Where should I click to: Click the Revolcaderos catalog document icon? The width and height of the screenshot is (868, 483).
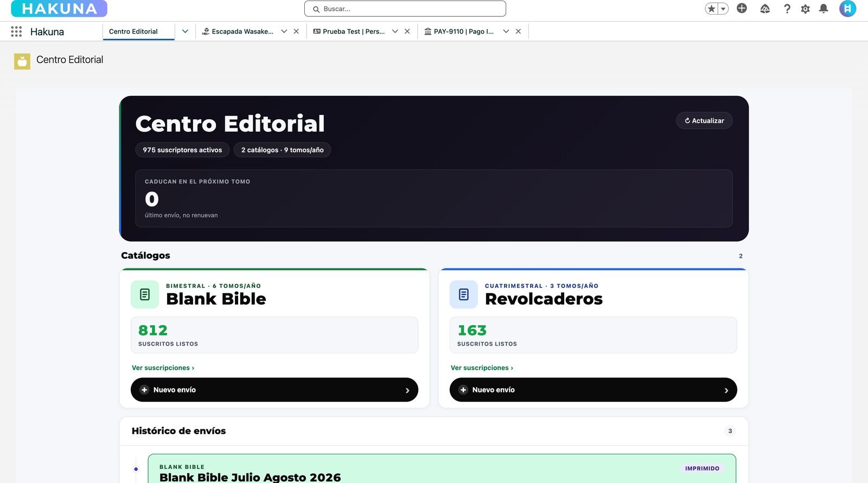[464, 294]
